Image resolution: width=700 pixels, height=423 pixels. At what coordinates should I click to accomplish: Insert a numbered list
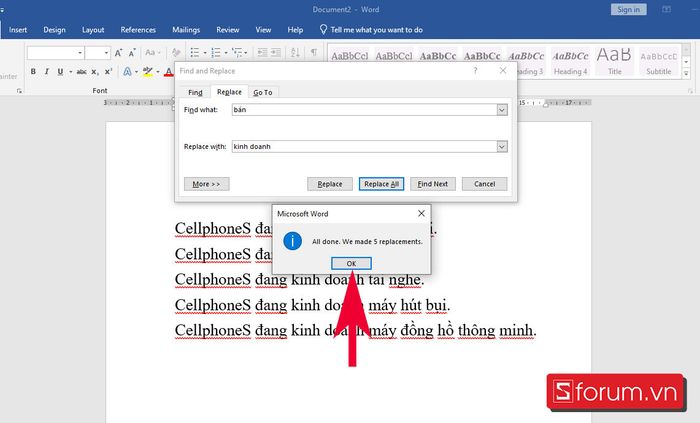pos(216,53)
